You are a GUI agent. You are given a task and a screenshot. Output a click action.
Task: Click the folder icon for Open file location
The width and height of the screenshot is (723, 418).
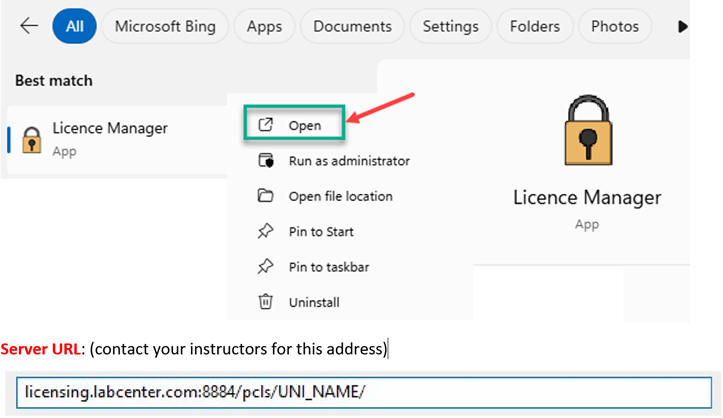pyautogui.click(x=265, y=195)
